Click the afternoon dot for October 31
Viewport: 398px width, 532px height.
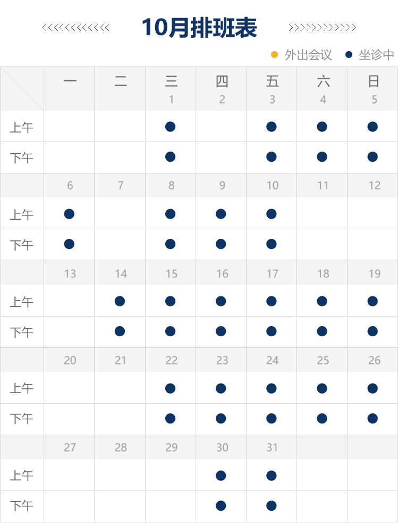click(272, 505)
